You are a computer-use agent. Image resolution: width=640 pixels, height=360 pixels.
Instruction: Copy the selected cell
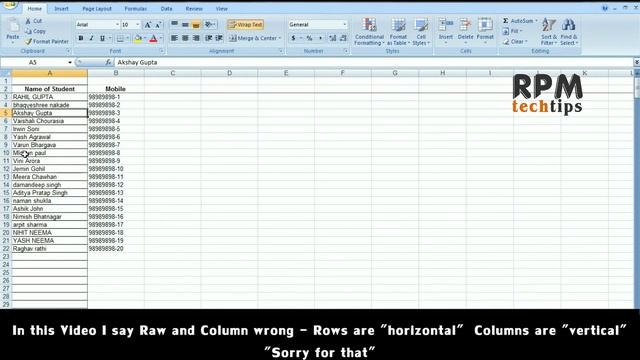tap(35, 31)
